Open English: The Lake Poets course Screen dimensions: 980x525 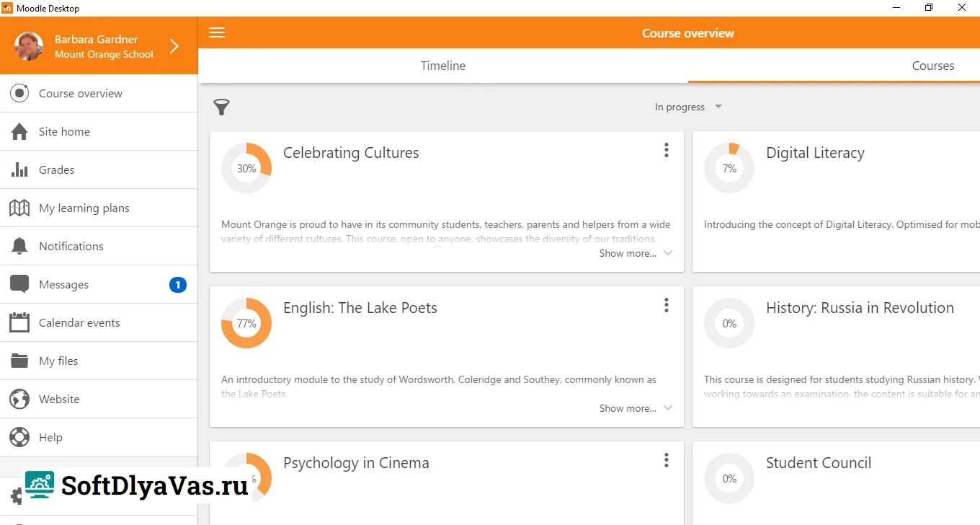tap(360, 308)
